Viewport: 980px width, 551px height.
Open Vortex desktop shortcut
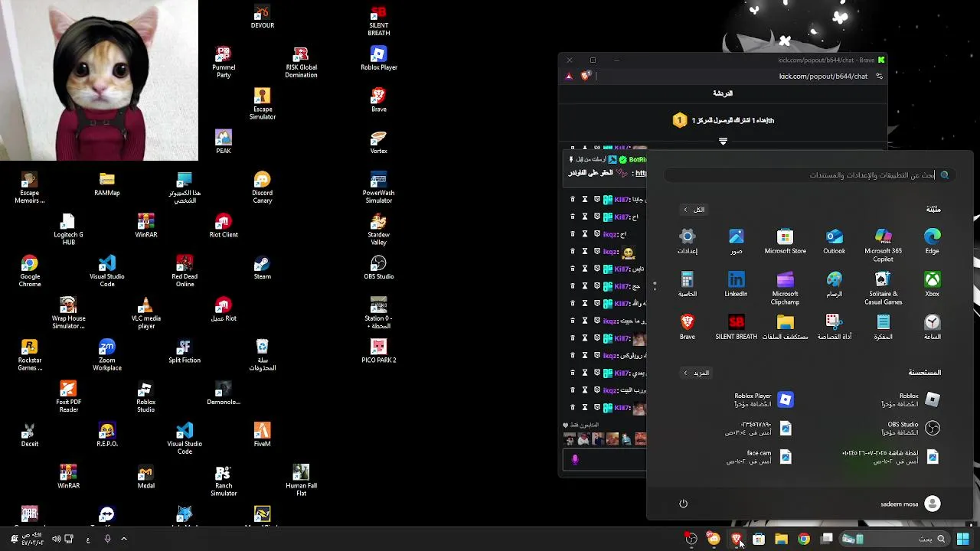tap(378, 142)
